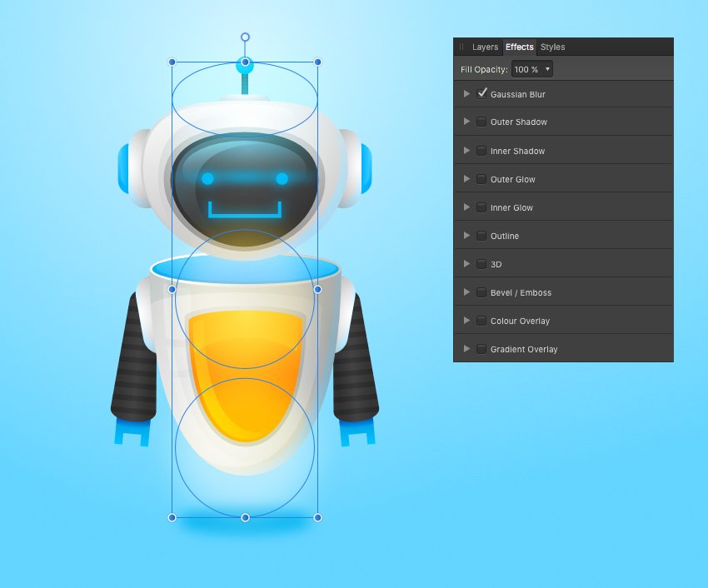
Task: Switch to the Layers tab
Action: pos(485,47)
